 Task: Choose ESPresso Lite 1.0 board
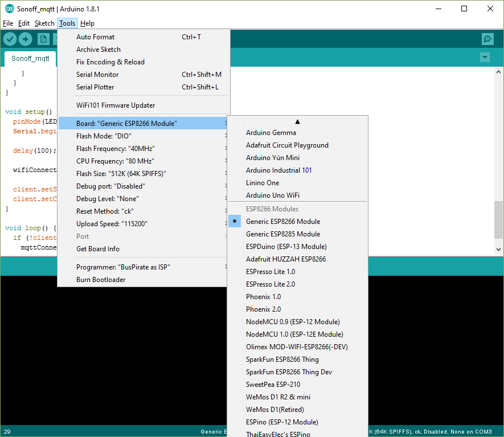[298, 272]
